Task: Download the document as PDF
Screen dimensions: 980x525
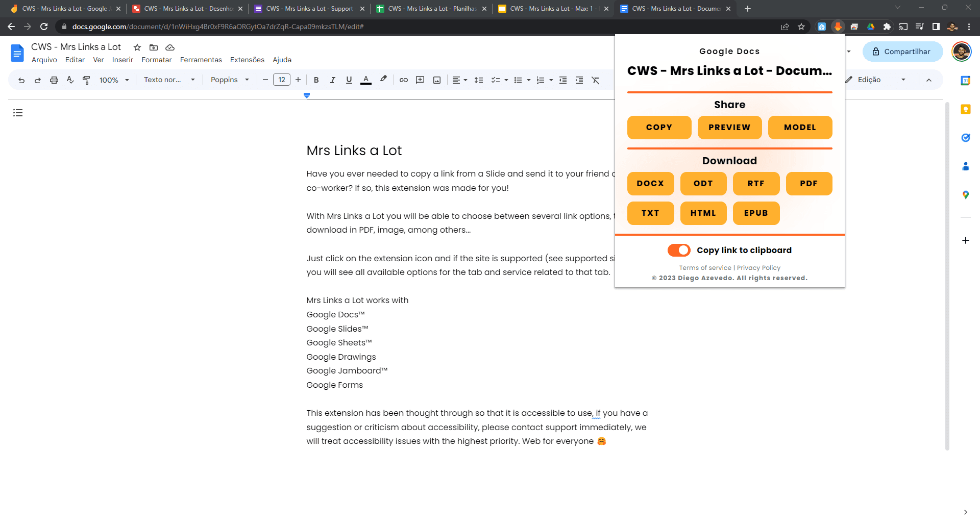Action: tap(808, 184)
